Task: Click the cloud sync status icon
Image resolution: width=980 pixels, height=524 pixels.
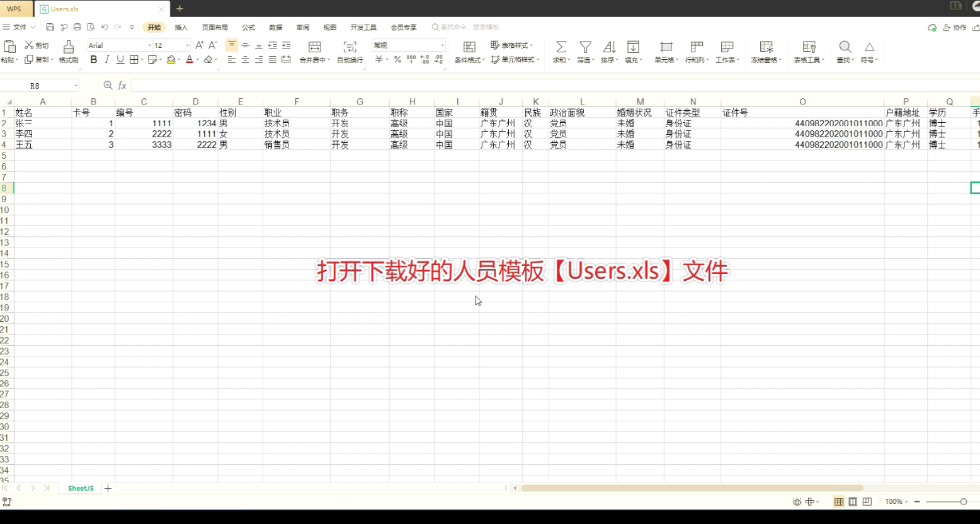Action: pyautogui.click(x=932, y=28)
